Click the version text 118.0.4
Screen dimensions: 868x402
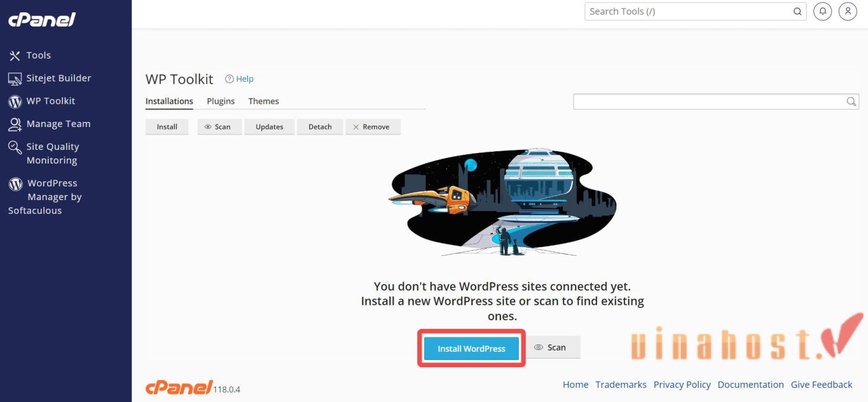tap(226, 390)
